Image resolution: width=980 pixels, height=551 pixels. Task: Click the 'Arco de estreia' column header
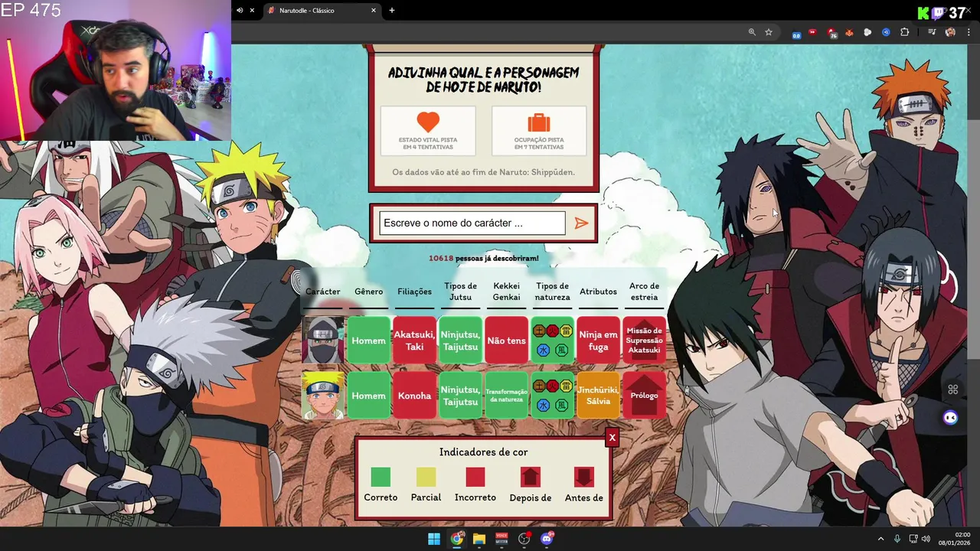pos(644,292)
